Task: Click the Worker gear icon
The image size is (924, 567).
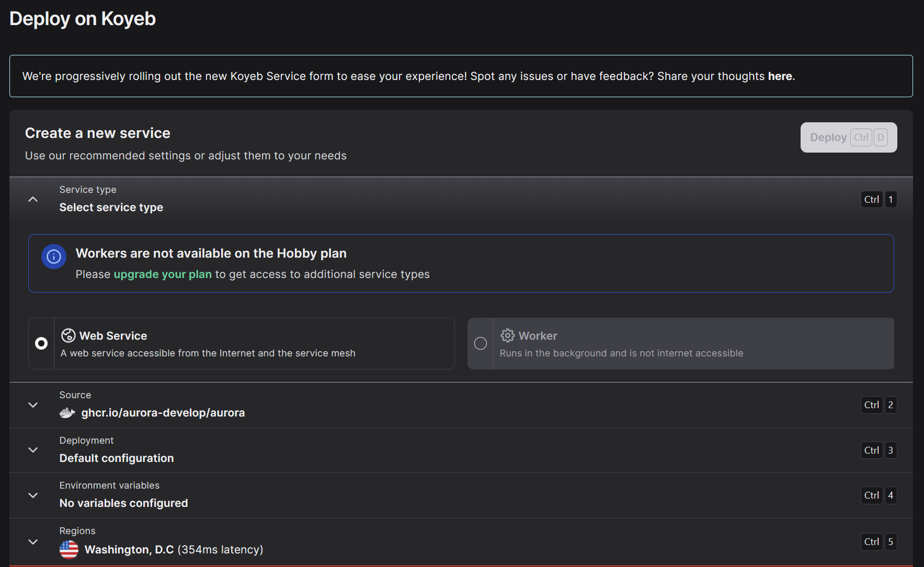Action: click(x=507, y=335)
